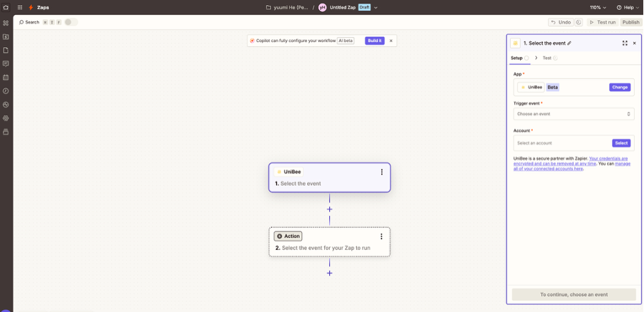
Task: Expand the step panel to fullscreen
Action: (625, 43)
